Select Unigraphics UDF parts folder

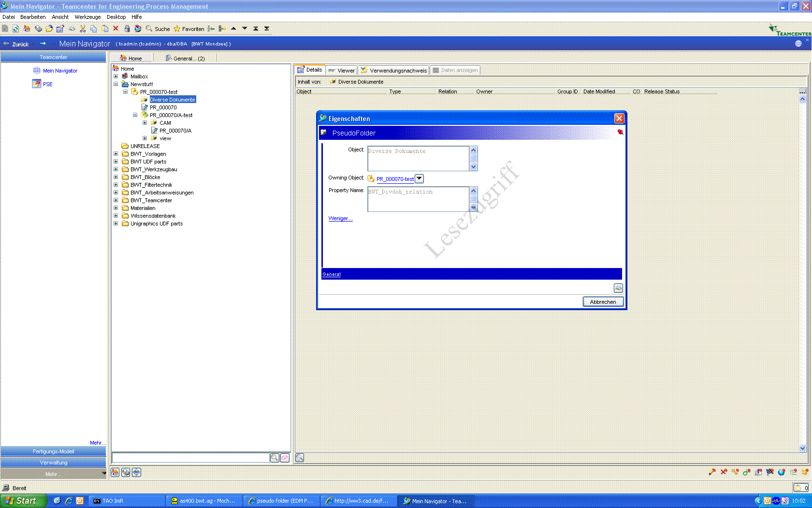pyautogui.click(x=156, y=224)
